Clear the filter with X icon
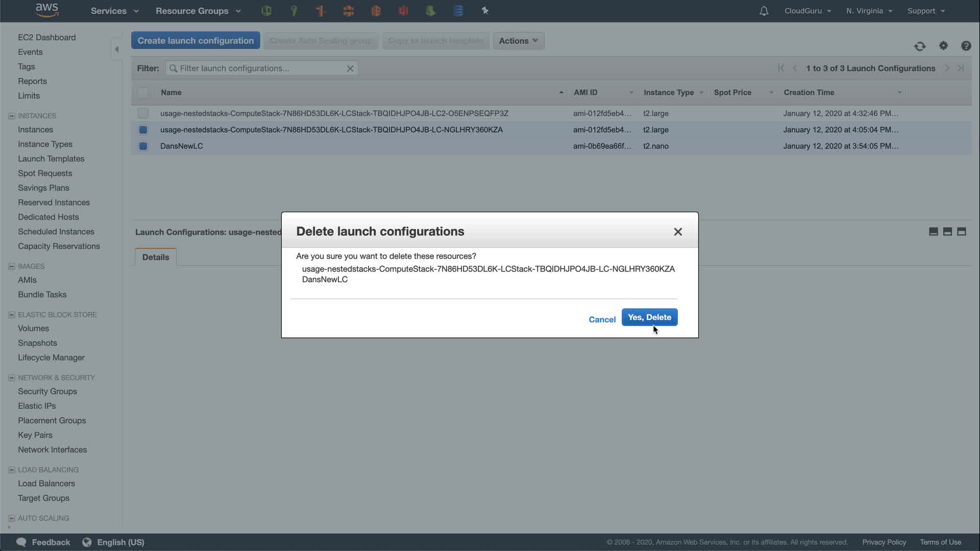This screenshot has height=551, width=980. click(350, 68)
